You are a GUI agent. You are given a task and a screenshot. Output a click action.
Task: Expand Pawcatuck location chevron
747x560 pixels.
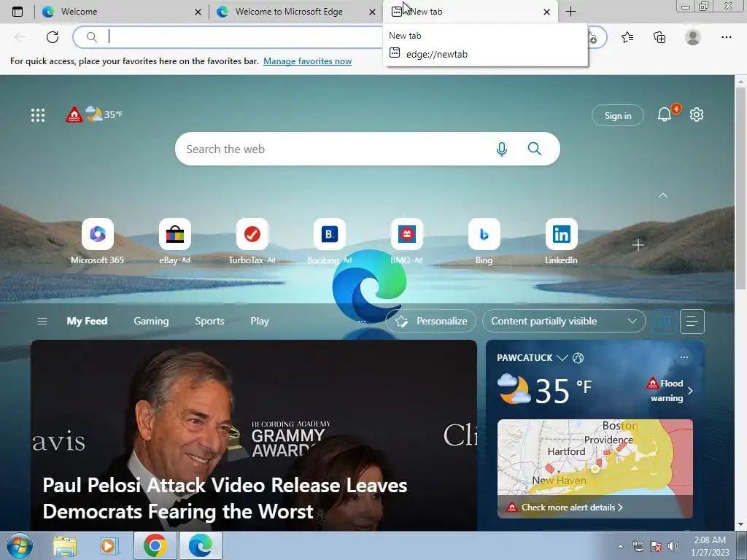(562, 357)
